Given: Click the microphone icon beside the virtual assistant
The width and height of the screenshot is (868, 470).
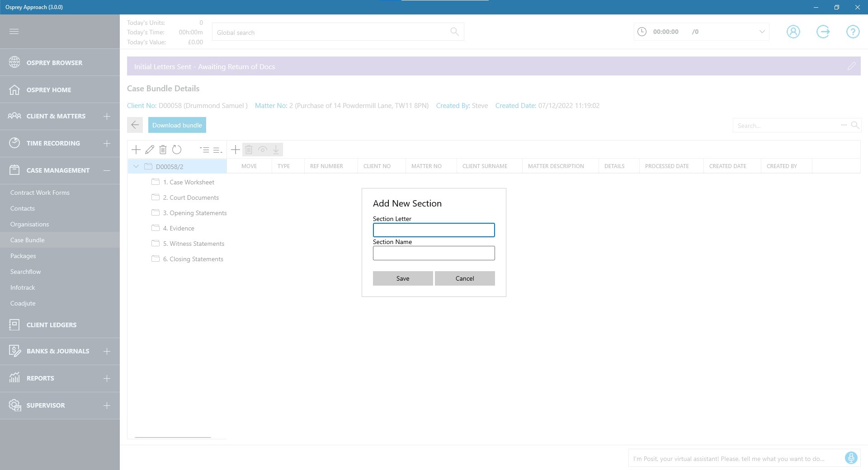Looking at the screenshot, I should coord(850,458).
